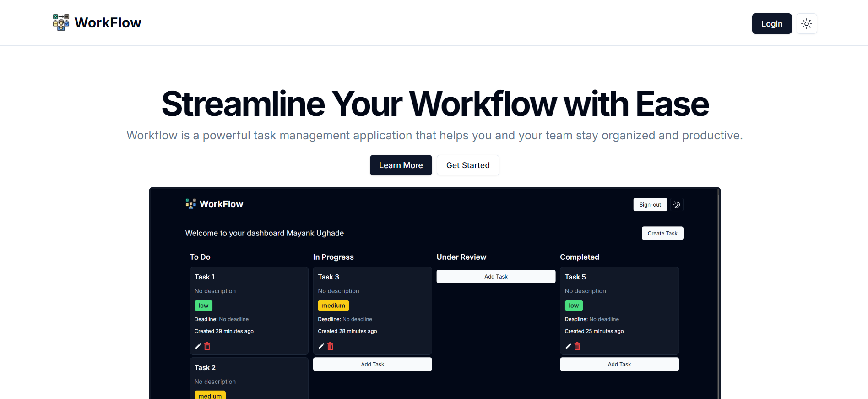Add a task in the Under Review column

[x=496, y=277]
